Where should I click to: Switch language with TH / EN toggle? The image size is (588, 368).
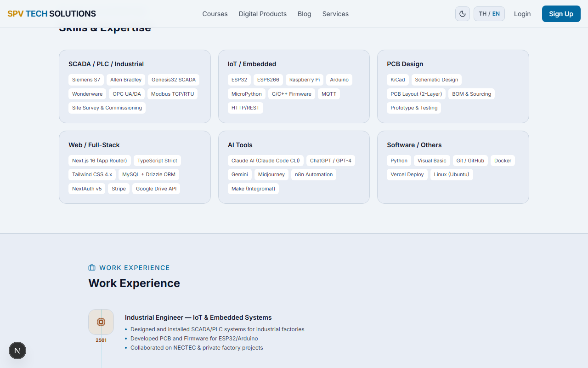tap(489, 14)
